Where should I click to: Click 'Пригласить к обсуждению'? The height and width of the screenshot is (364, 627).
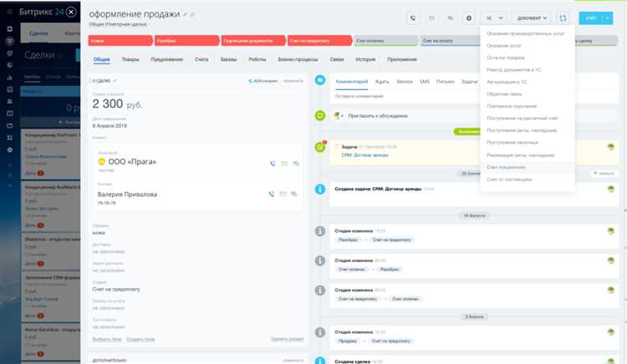pyautogui.click(x=378, y=116)
